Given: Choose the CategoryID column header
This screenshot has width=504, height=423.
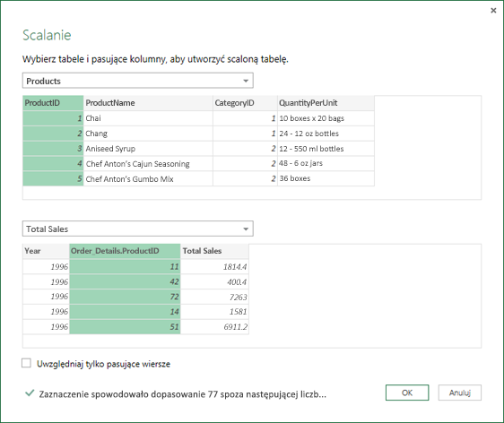Looking at the screenshot, I should pyautogui.click(x=245, y=103).
